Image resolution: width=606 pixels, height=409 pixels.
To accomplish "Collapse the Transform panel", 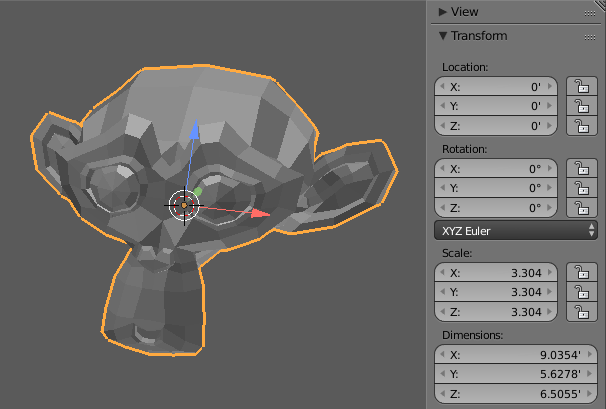I will [x=443, y=36].
